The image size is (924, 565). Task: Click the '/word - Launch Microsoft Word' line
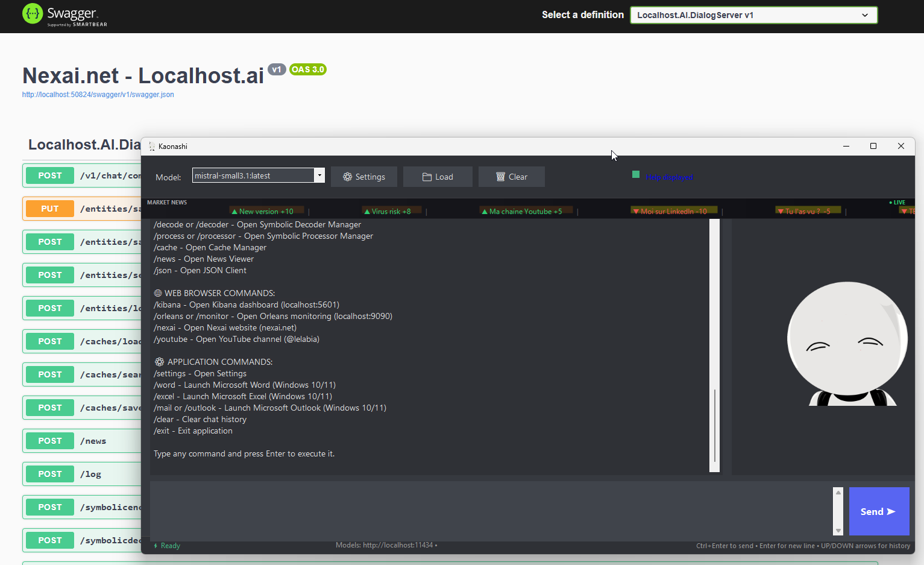pyautogui.click(x=245, y=385)
